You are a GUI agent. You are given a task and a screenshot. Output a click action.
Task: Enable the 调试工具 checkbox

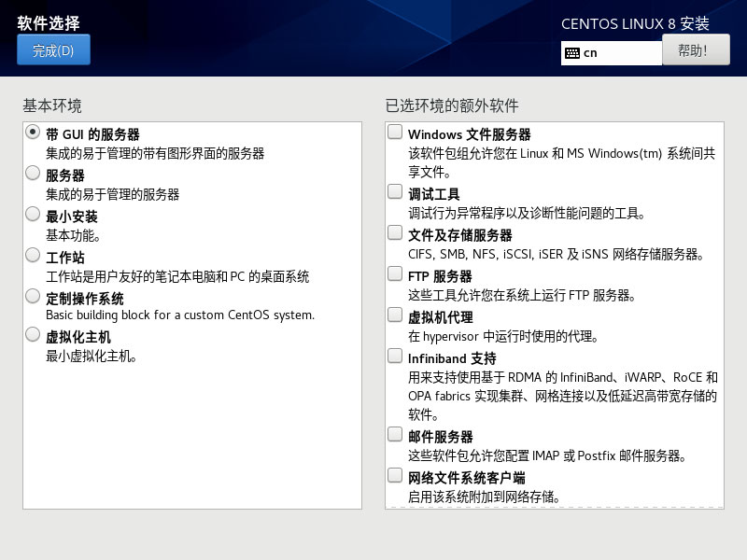395,191
